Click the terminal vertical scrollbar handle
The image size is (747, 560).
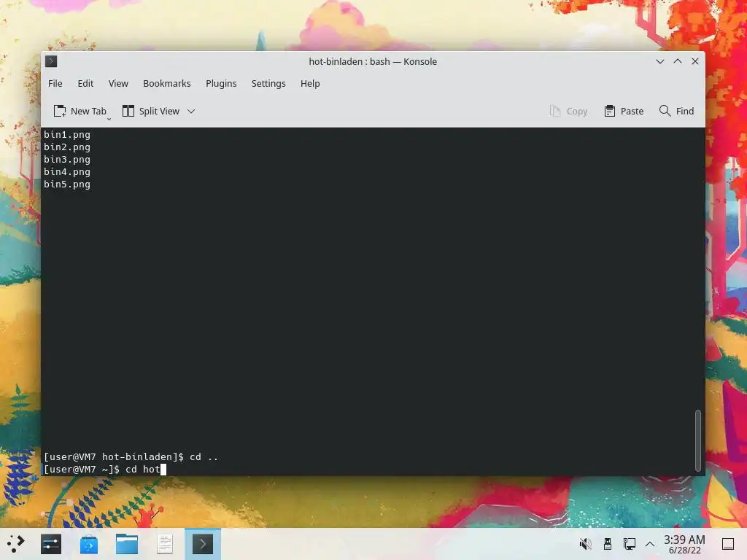point(698,440)
